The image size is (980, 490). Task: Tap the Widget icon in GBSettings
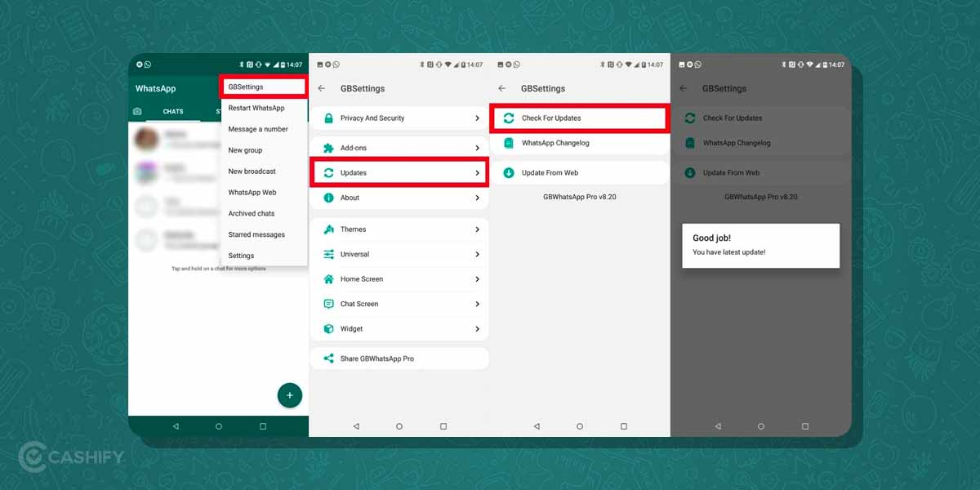329,328
